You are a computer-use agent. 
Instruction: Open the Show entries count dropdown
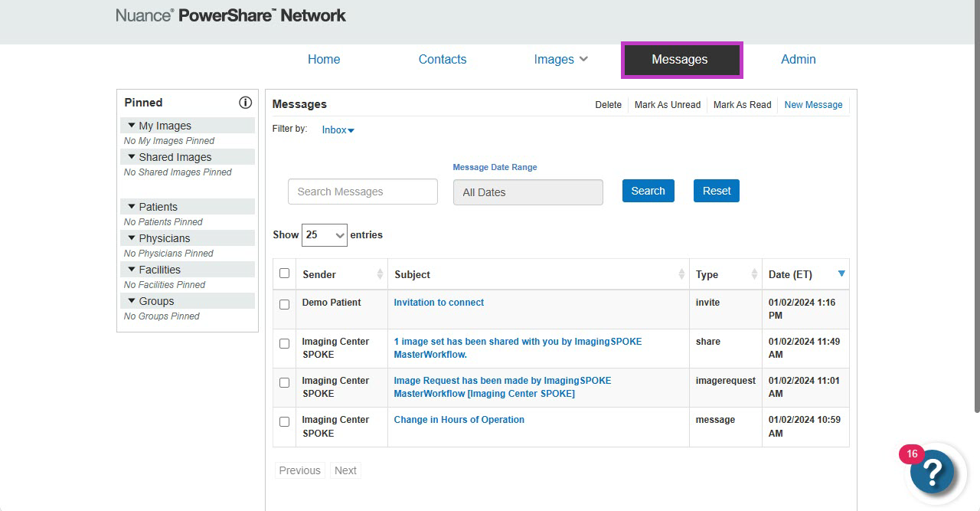tap(325, 235)
